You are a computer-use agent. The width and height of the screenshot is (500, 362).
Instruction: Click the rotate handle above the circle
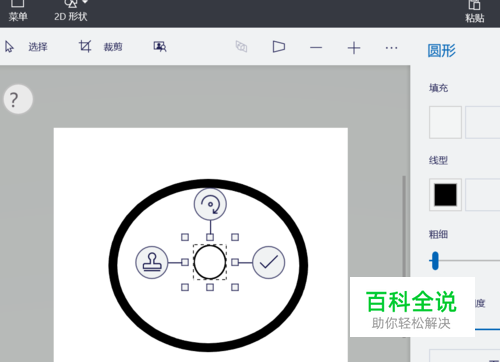[x=210, y=204]
